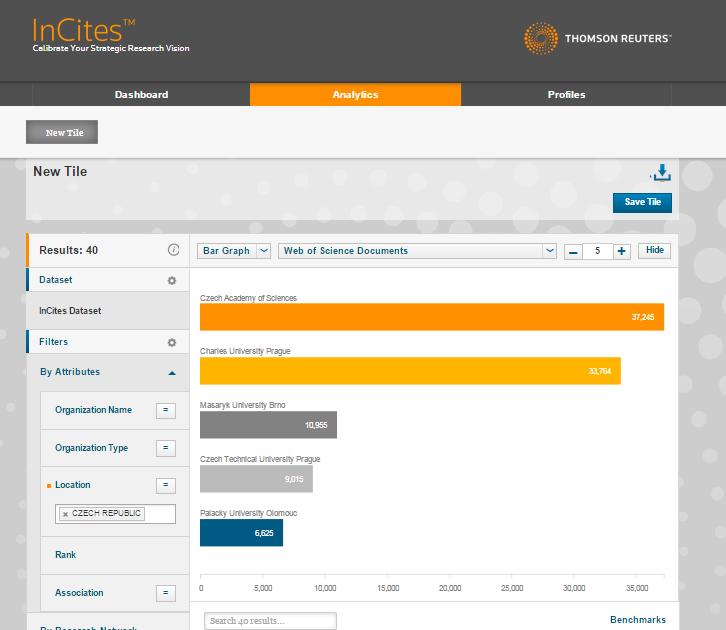The height and width of the screenshot is (630, 726).
Task: Click the Rank filter label
Action: (65, 555)
